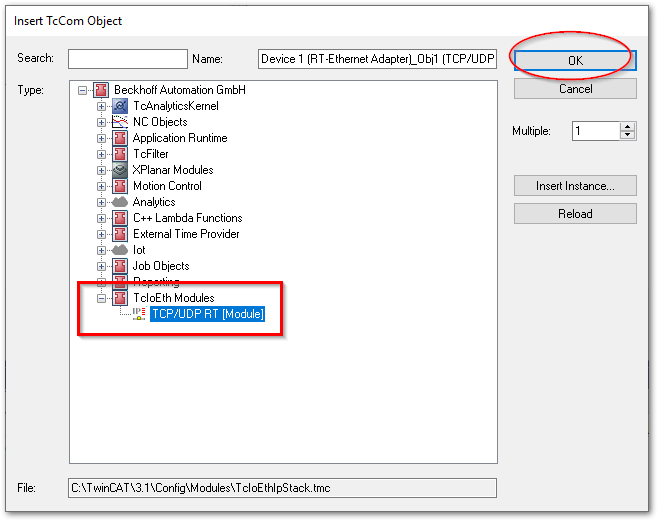Open Insert Instance dialog
Image resolution: width=658 pixels, height=521 pixels.
click(x=575, y=186)
